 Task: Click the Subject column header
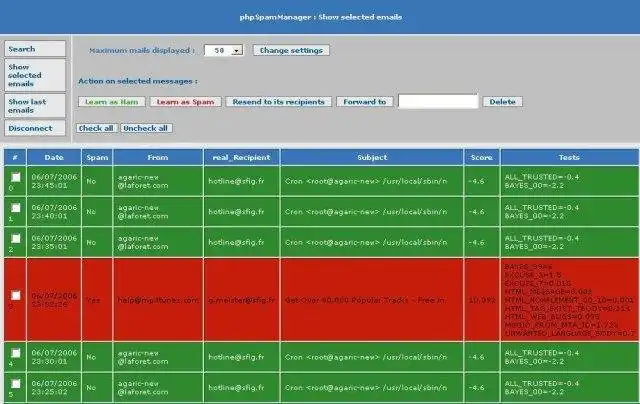click(x=372, y=157)
